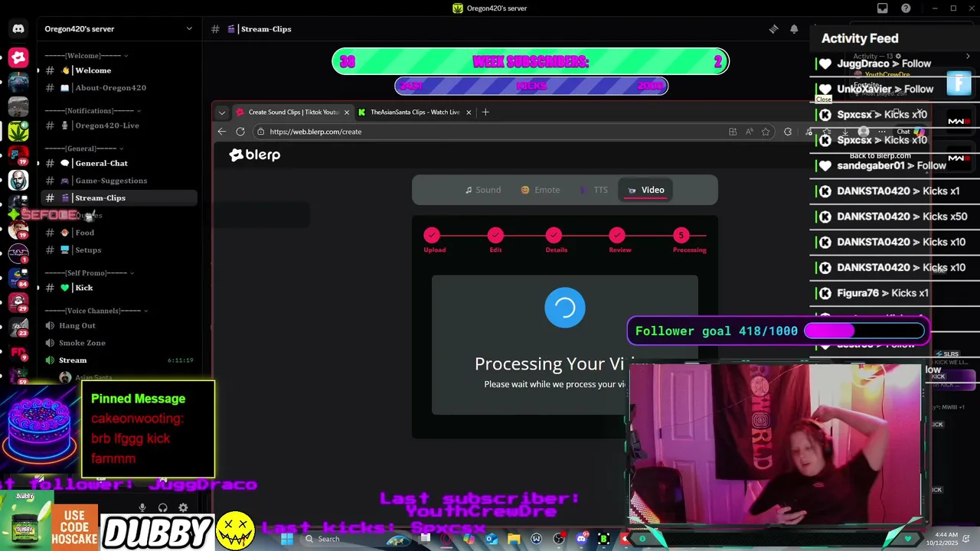Open the Oregon420-Live channel
The height and width of the screenshot is (551, 980).
(x=119, y=126)
